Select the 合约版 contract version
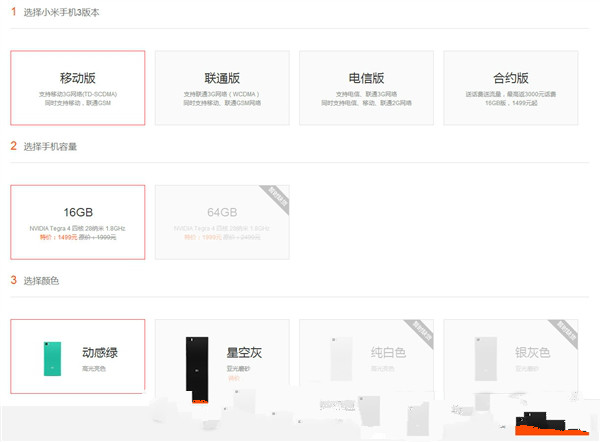Screen dimensions: 600x442 [510, 88]
